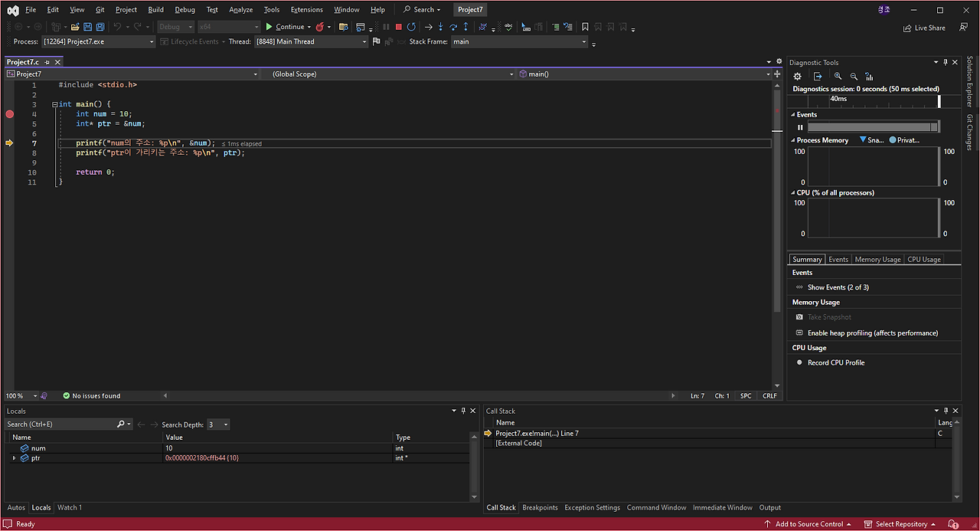
Task: Open the Debug menu
Action: pos(185,9)
